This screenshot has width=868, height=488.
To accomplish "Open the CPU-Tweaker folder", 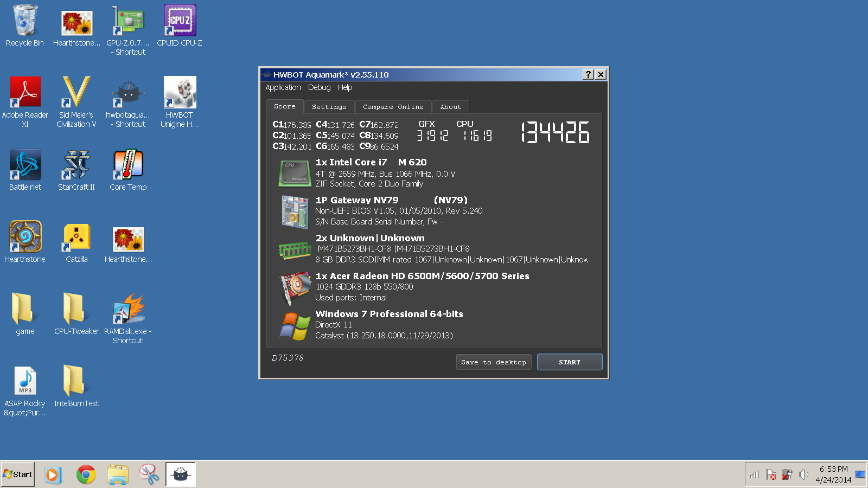I will click(x=76, y=314).
